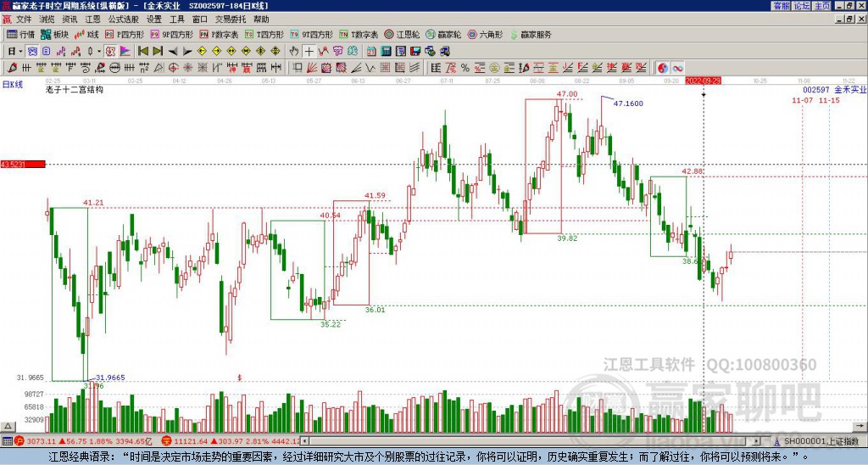Open the T数字表 tool

click(359, 34)
